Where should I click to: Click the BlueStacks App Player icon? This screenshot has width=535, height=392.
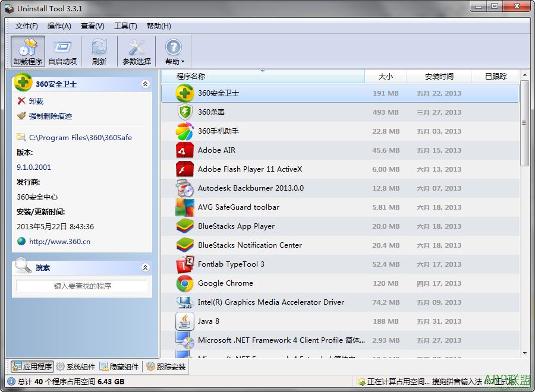[x=185, y=226]
